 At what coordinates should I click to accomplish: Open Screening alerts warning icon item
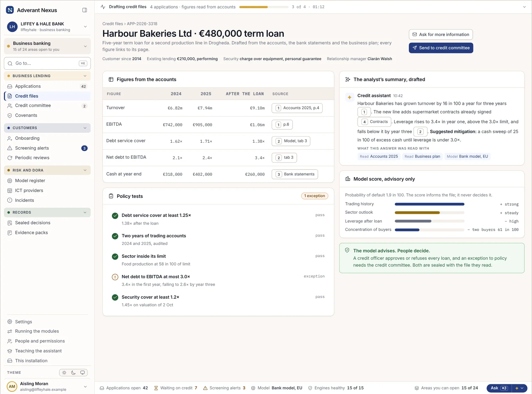point(10,148)
